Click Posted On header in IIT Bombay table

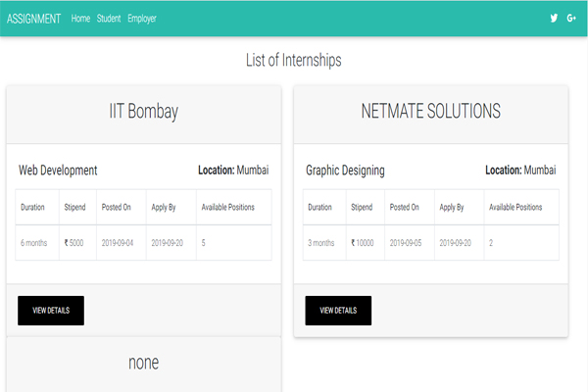tap(122, 207)
